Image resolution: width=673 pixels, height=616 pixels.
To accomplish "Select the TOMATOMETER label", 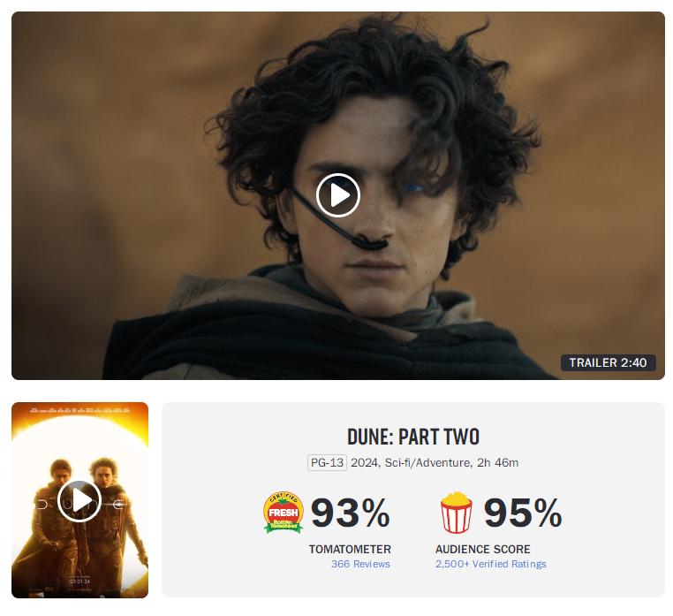I will pyautogui.click(x=350, y=549).
